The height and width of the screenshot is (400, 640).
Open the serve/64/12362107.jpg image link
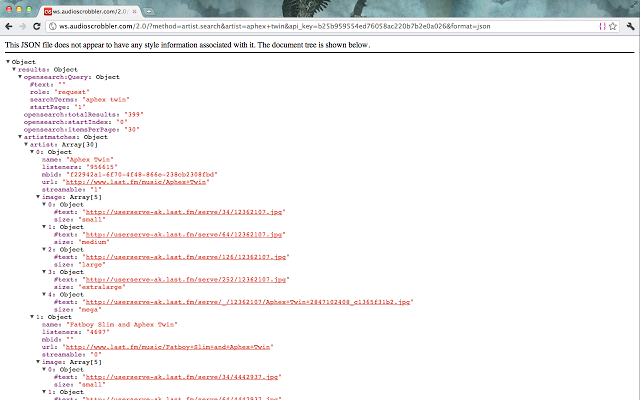[184, 235]
